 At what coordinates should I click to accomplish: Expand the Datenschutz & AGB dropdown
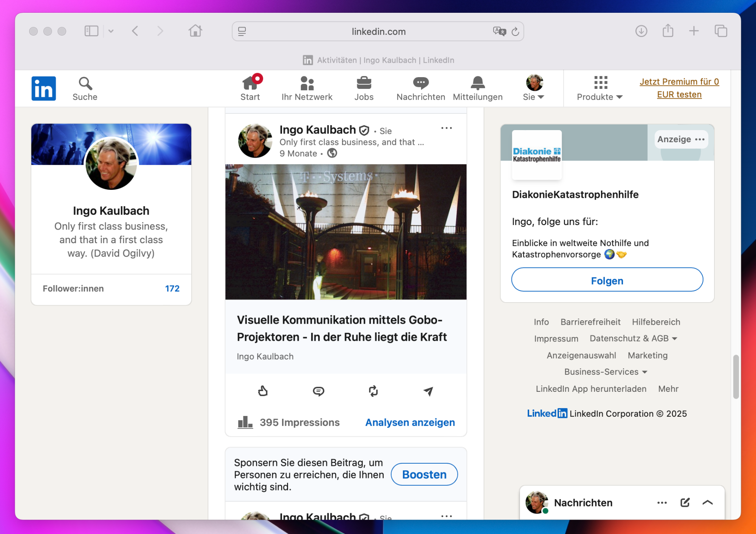pos(633,338)
